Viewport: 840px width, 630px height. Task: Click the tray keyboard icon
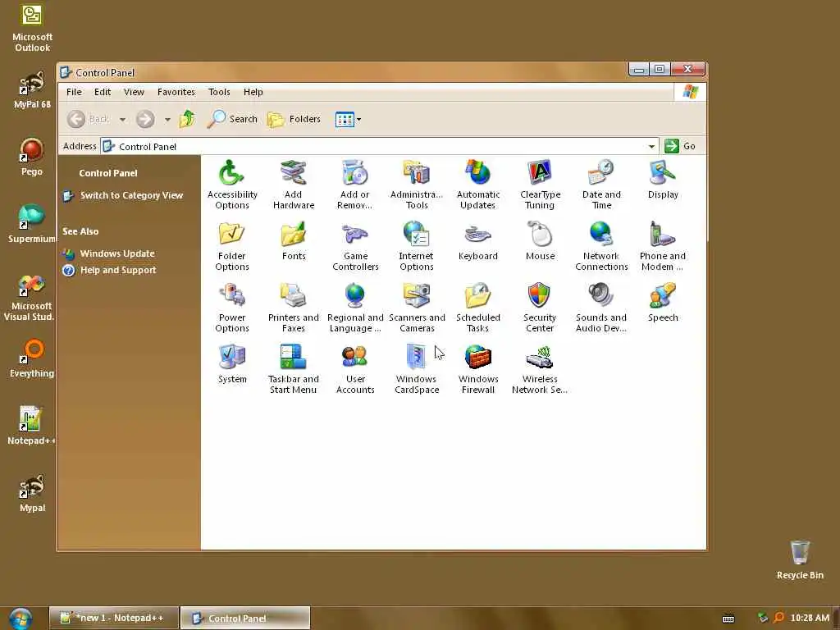[x=728, y=619]
